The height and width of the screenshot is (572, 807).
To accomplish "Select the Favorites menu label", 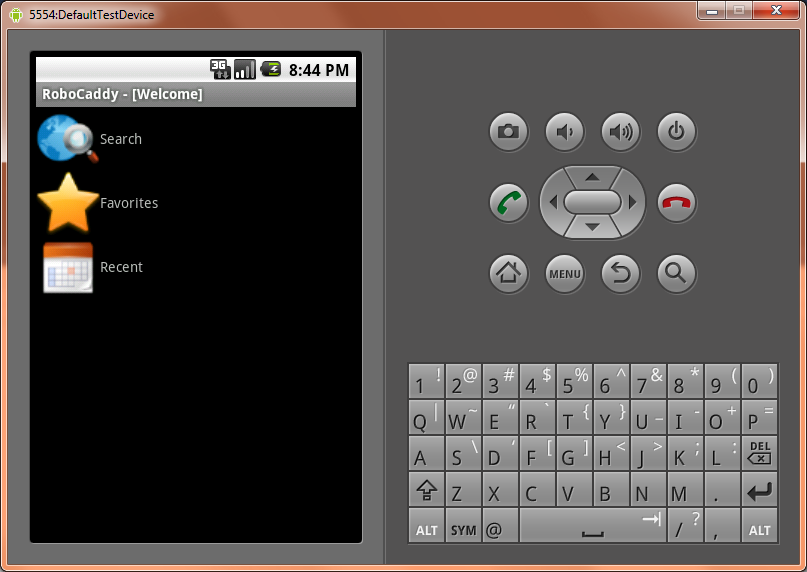I will (x=129, y=203).
